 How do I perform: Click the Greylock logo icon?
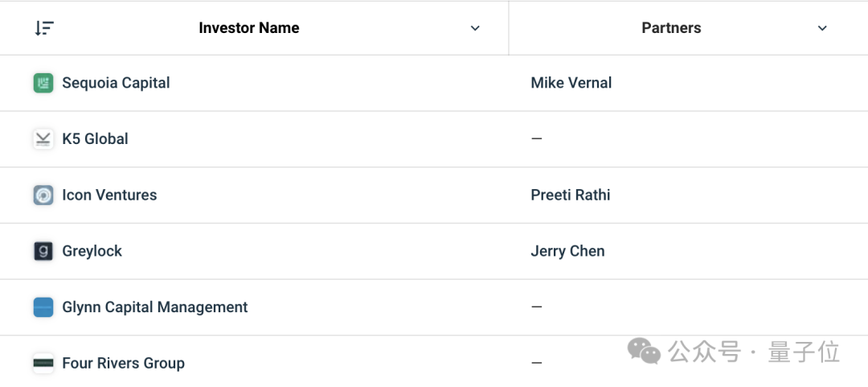[43, 251]
